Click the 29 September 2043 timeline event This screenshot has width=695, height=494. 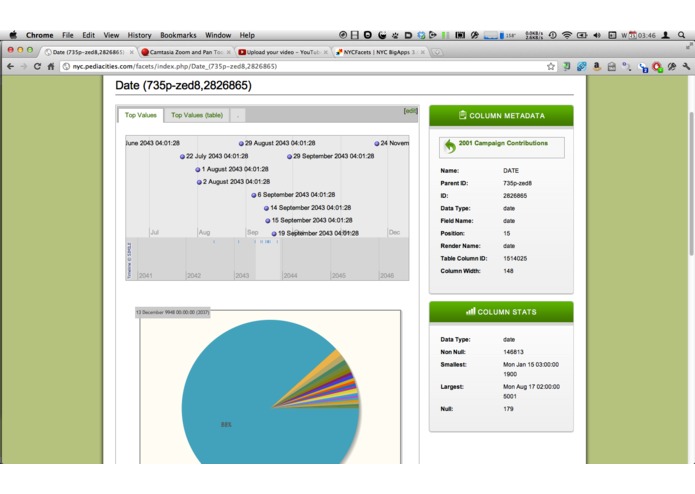331,156
